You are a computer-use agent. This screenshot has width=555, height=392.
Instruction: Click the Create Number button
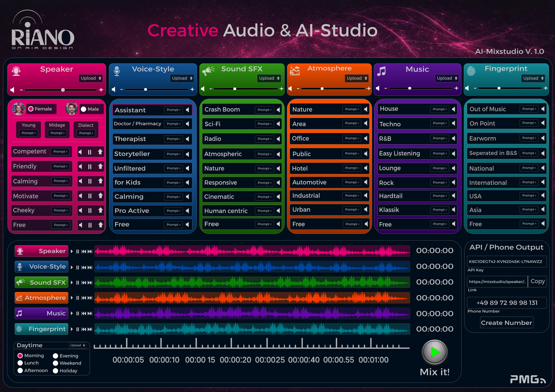[506, 323]
